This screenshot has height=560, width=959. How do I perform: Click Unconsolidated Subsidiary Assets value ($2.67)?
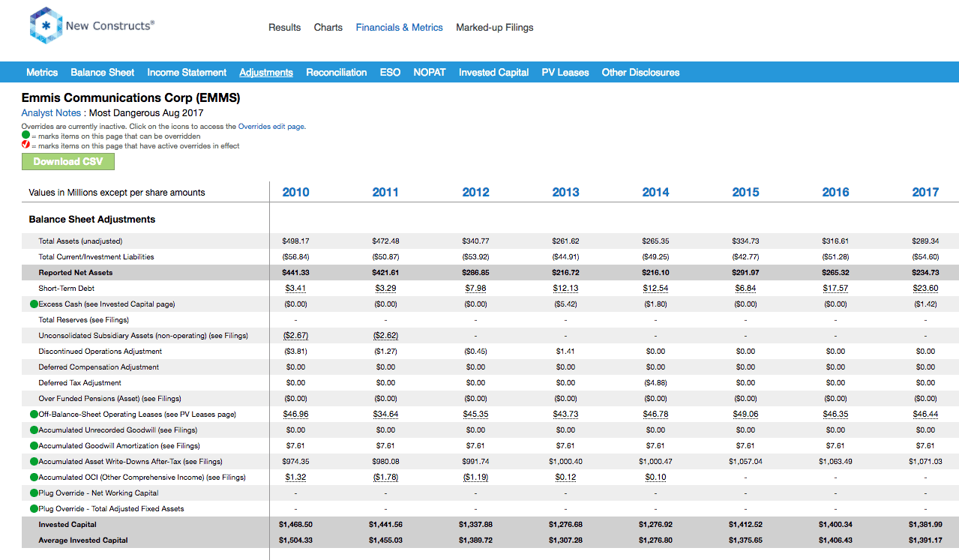(295, 336)
